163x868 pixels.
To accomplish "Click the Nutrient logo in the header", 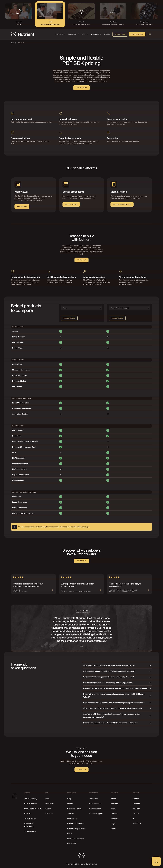I will click(23, 34).
